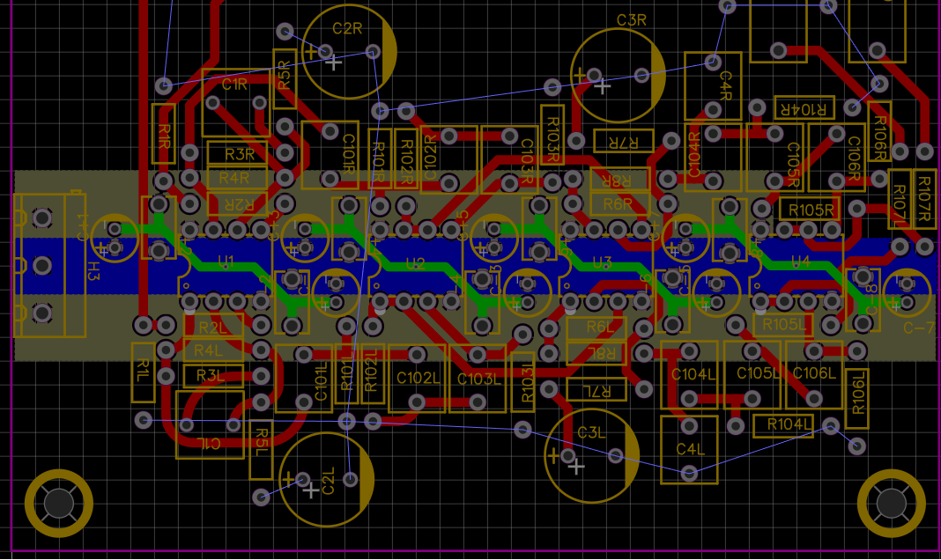941x560 pixels.
Task: Select the U3 IC footprint
Action: click(x=605, y=265)
